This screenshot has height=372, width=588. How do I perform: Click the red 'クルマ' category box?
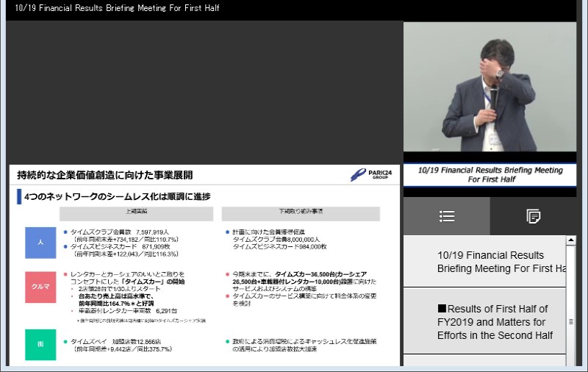pyautogui.click(x=40, y=287)
